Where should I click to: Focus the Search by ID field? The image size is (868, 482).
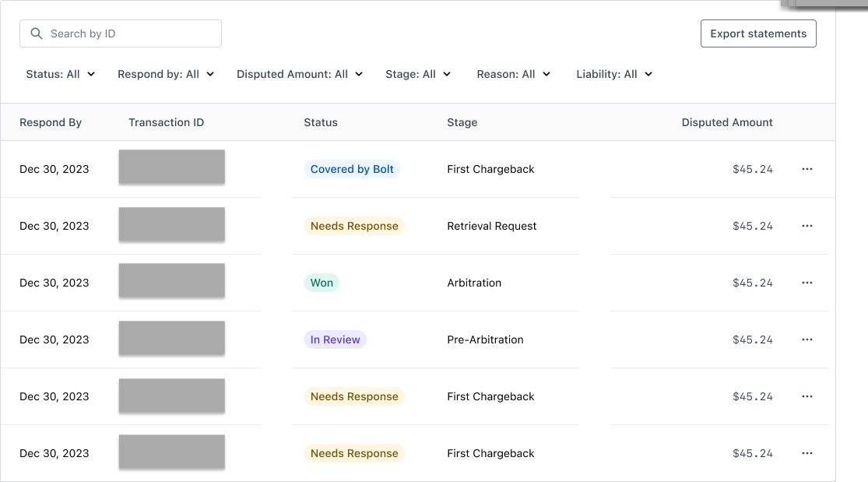pos(121,33)
